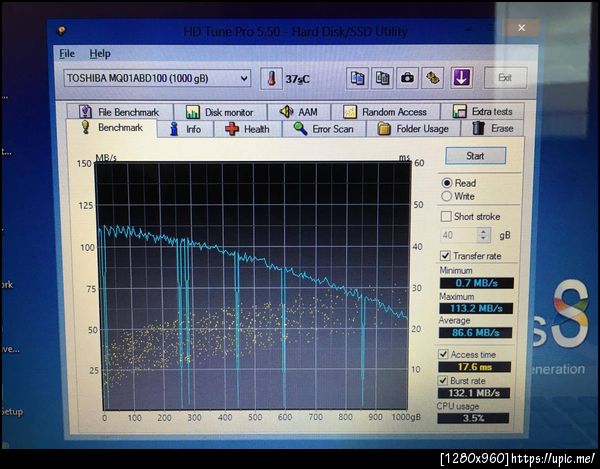This screenshot has height=469, width=600.
Task: Switch to the Random Access tab
Action: [x=385, y=112]
